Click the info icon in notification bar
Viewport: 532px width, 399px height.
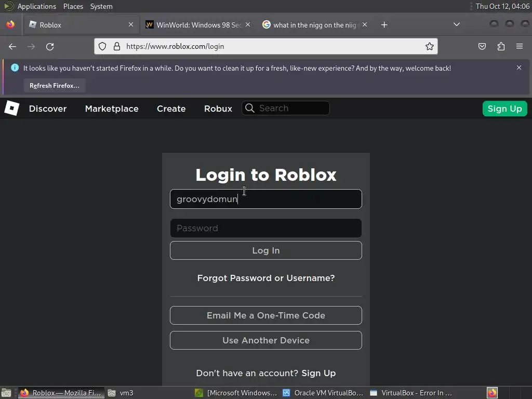tap(15, 68)
